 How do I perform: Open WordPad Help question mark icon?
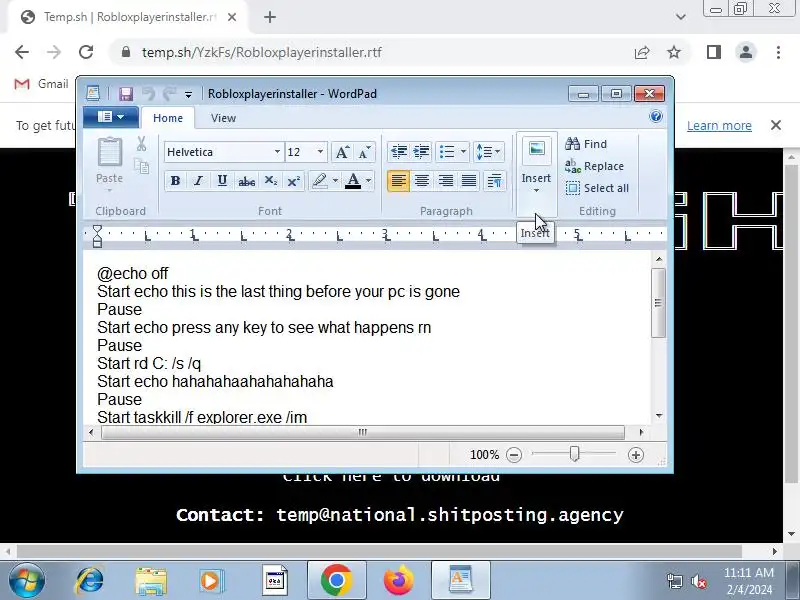tap(656, 117)
